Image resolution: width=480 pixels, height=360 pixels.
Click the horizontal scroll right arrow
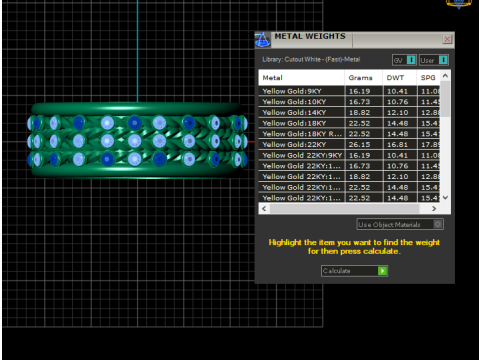click(x=434, y=209)
